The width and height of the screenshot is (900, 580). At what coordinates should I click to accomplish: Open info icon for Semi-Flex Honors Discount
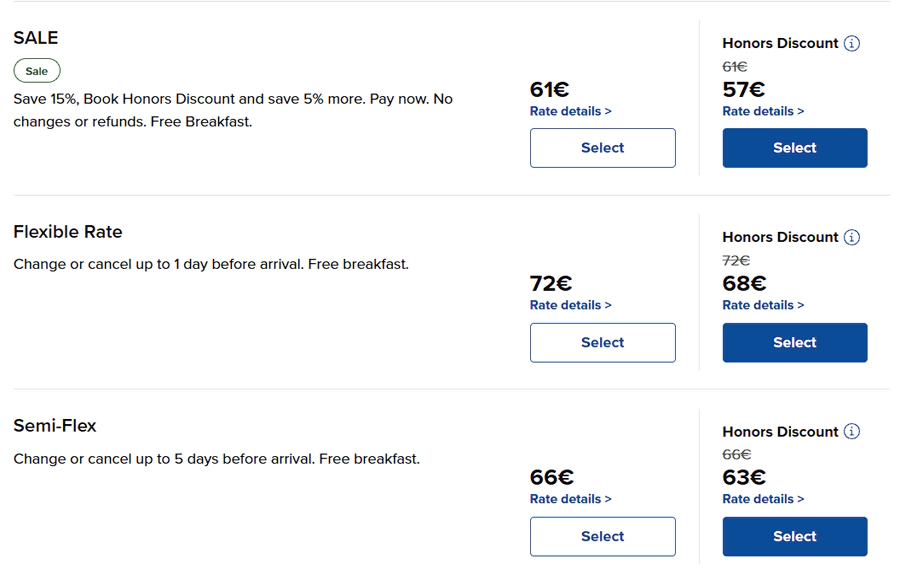[x=851, y=431]
